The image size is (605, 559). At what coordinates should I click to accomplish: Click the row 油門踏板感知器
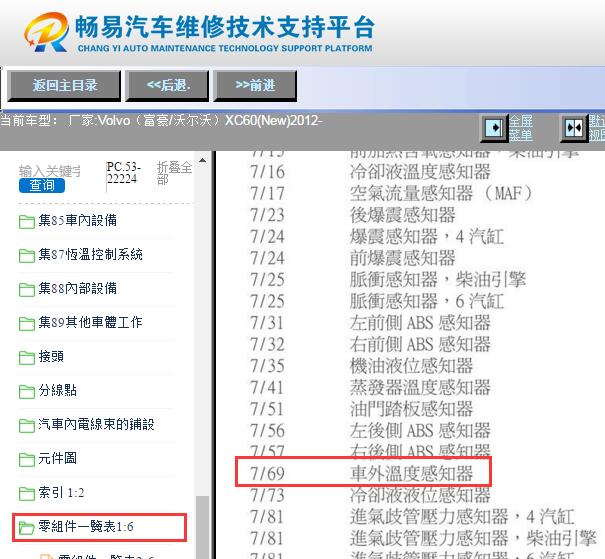click(362, 410)
